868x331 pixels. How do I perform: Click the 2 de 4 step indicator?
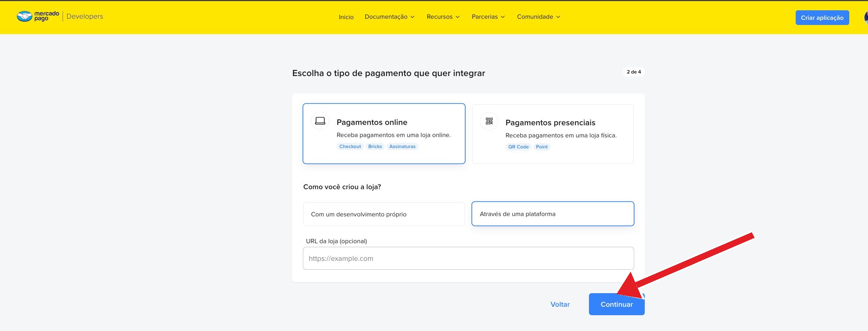(x=634, y=72)
